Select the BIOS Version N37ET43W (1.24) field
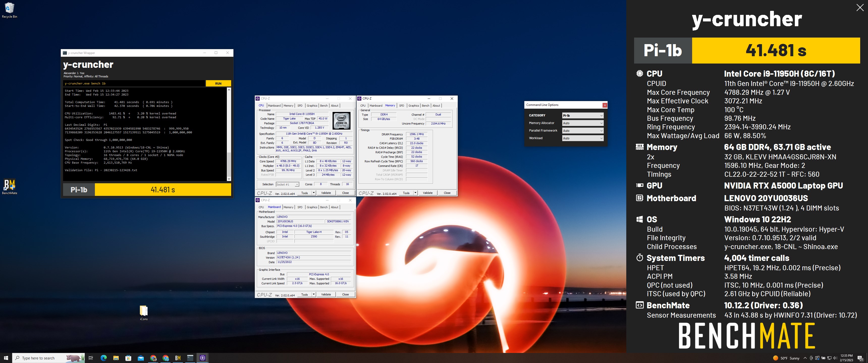Image resolution: width=868 pixels, height=363 pixels. [314, 258]
